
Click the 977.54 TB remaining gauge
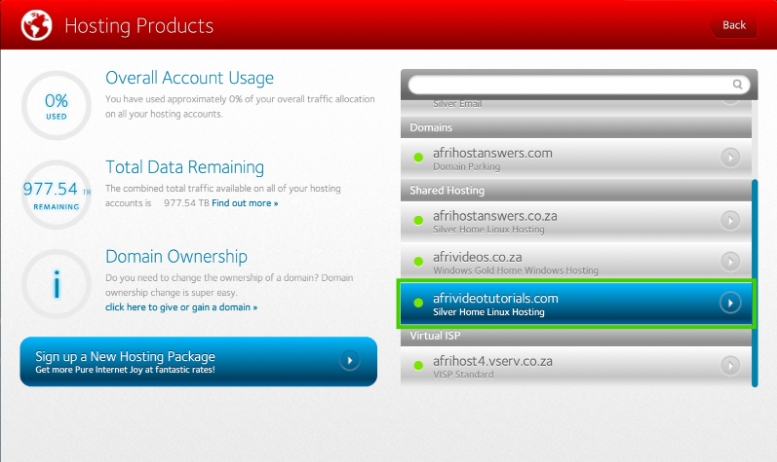[56, 194]
